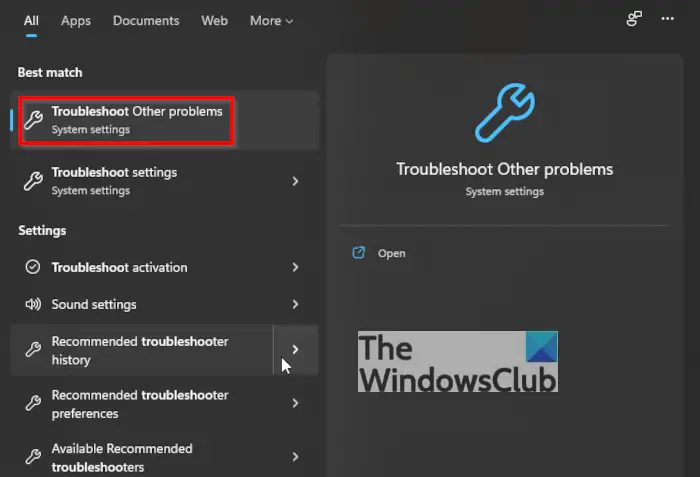The image size is (700, 477).
Task: Select Available Recommended troubleshooters result
Action: tap(164, 457)
